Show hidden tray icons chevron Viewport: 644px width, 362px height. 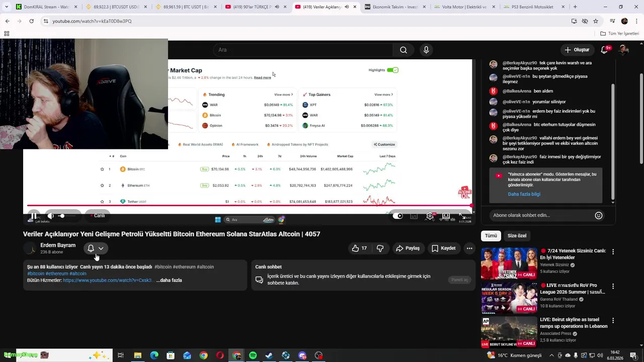click(551, 355)
